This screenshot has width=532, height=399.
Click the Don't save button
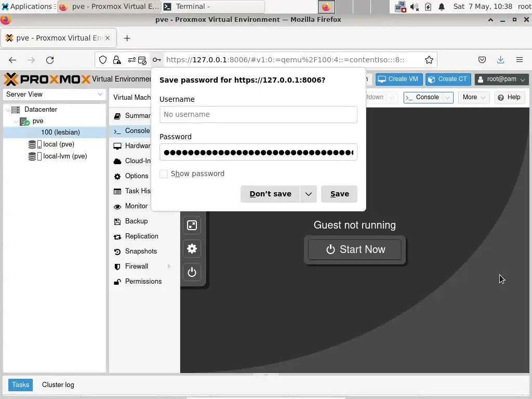[x=270, y=194]
